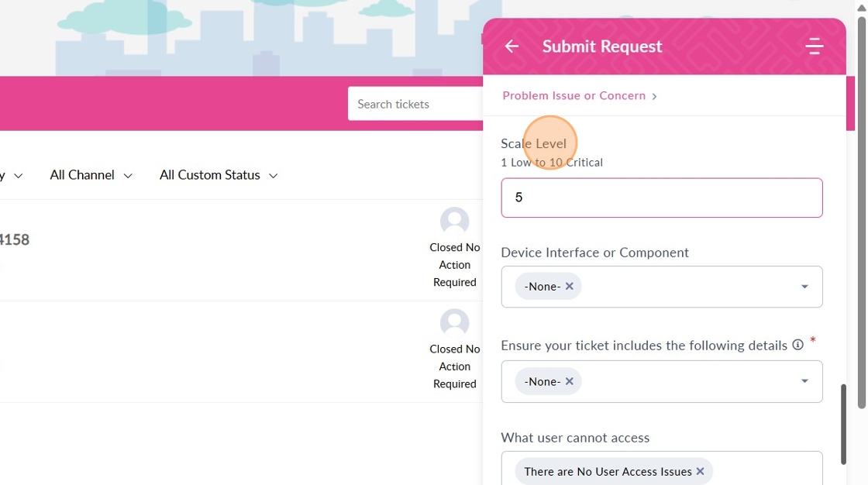This screenshot has height=485, width=868.
Task: Expand Device Interface or Component dropdown
Action: click(x=804, y=287)
